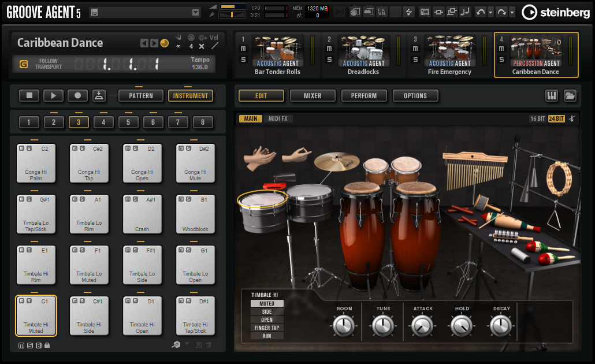
Task: Switch to PATTERN pad mode
Action: pos(141,96)
